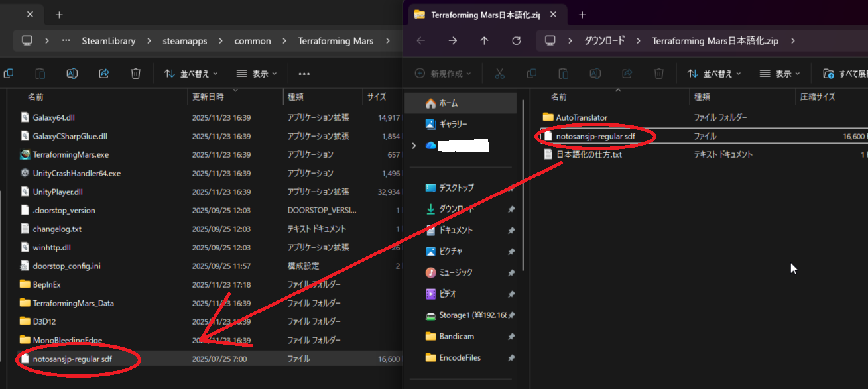This screenshot has height=389, width=868.
Task: Open TerraformingMars.exe in the file list
Action: pyautogui.click(x=70, y=154)
